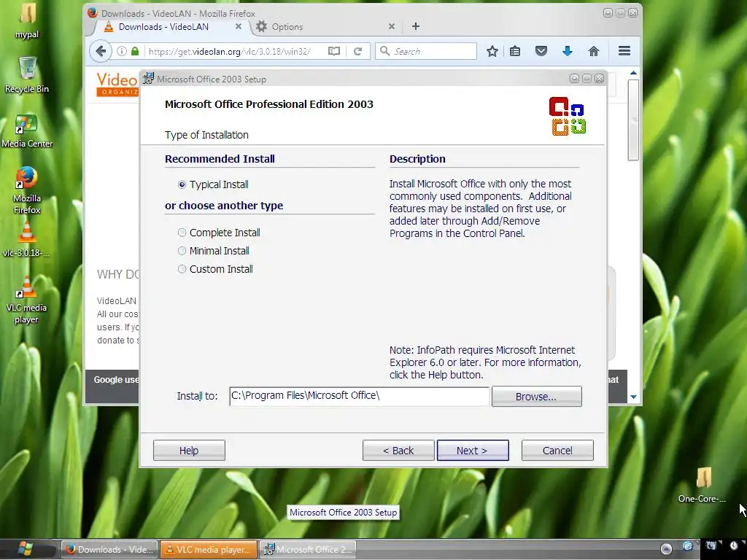Switch to Downloads - VideoLAN tab
This screenshot has height=560, width=747.
(x=163, y=27)
